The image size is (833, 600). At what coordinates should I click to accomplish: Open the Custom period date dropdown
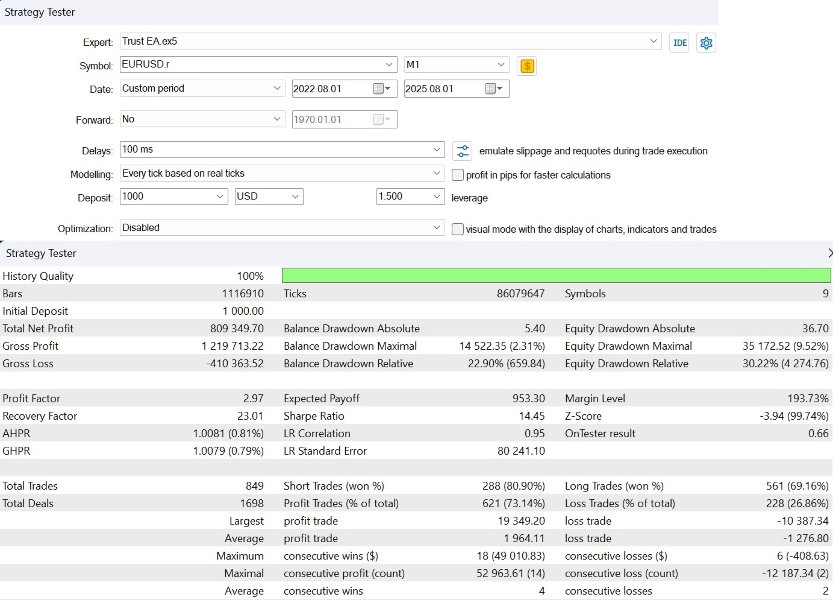pos(277,88)
